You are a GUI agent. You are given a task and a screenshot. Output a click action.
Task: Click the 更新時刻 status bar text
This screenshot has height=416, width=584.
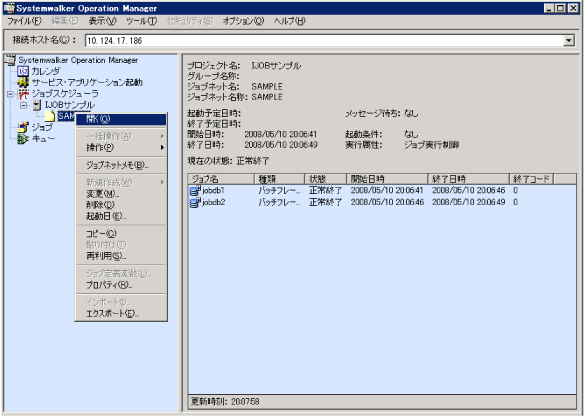(x=225, y=401)
